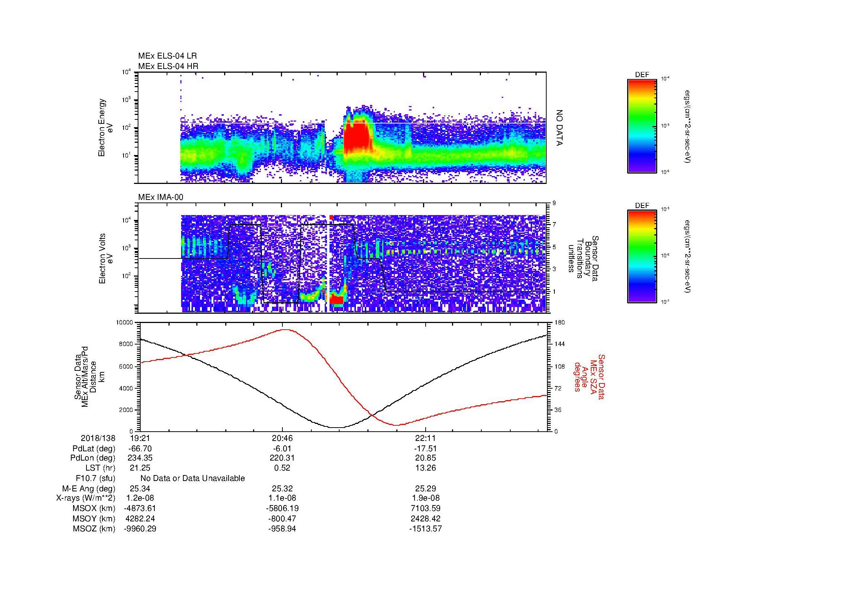Image resolution: width=868 pixels, height=613 pixels.
Task: Click the MSOX value '7103.59'
Action: [x=425, y=508]
